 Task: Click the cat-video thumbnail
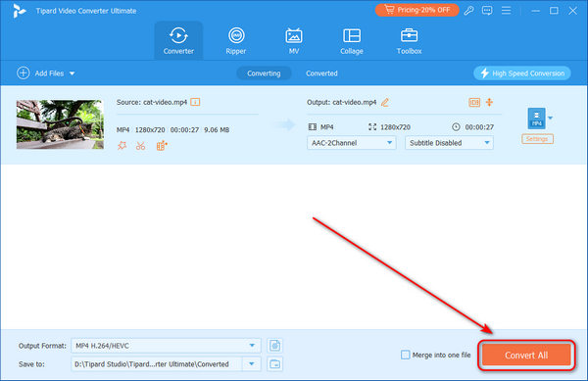pos(60,124)
